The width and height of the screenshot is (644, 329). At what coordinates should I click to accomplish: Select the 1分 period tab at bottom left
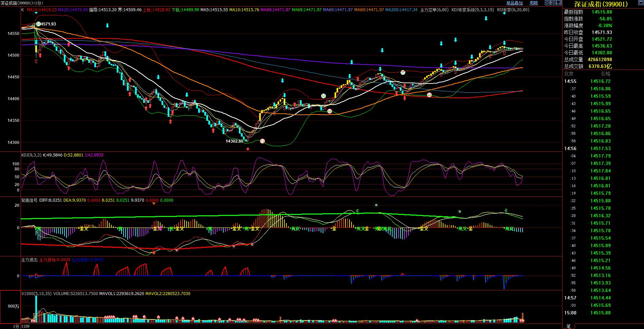click(16, 326)
